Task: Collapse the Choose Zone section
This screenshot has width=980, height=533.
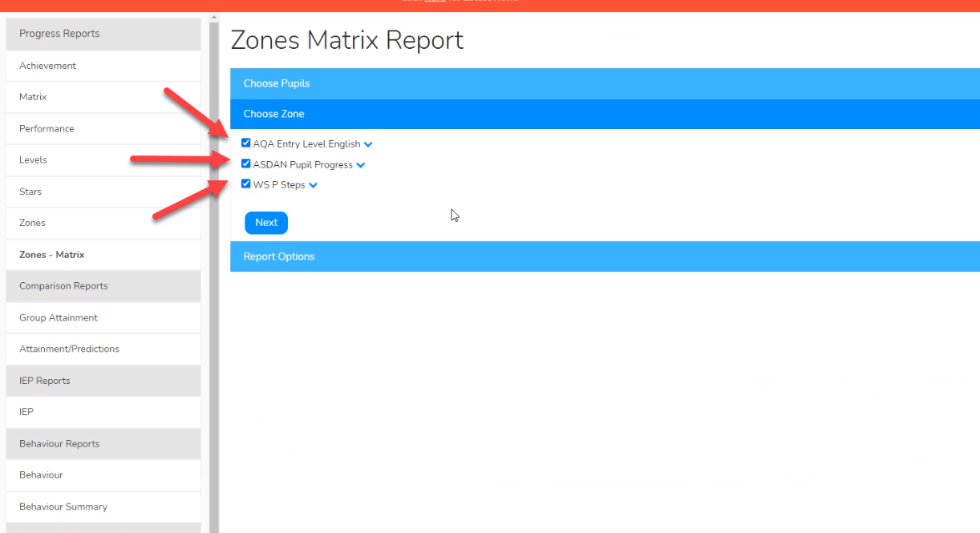Action: pos(561,114)
